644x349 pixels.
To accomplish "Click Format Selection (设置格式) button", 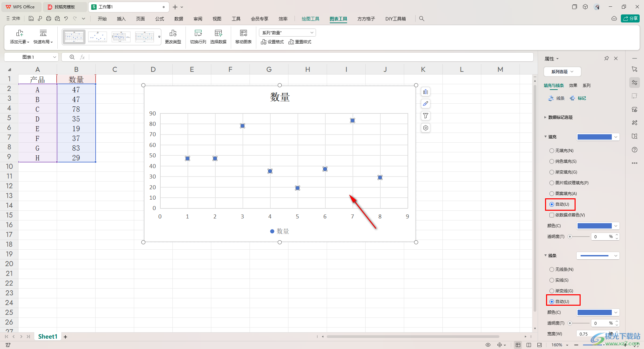I will click(x=272, y=42).
